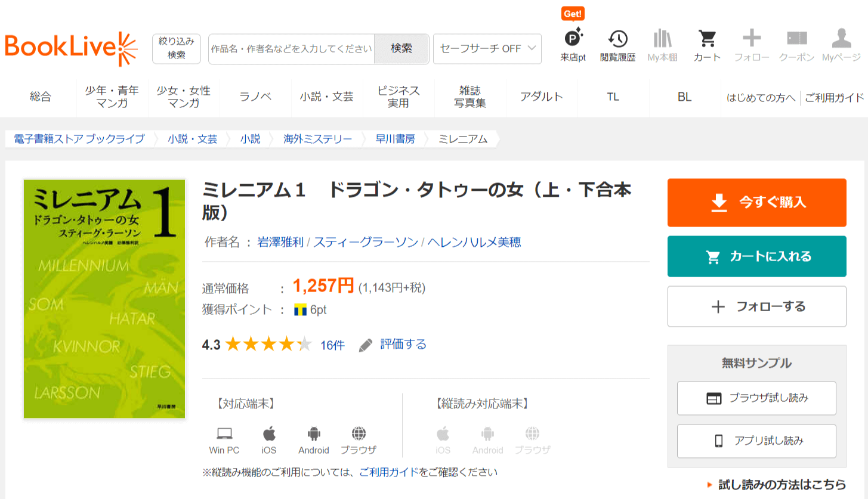Open the My本棚 bookshelf icon

(662, 40)
